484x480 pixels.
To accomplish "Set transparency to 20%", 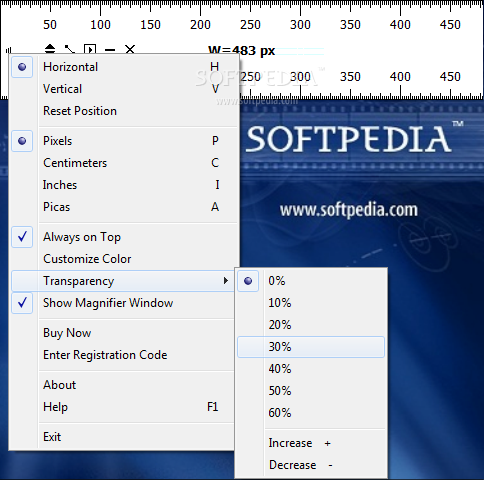I will (311, 325).
